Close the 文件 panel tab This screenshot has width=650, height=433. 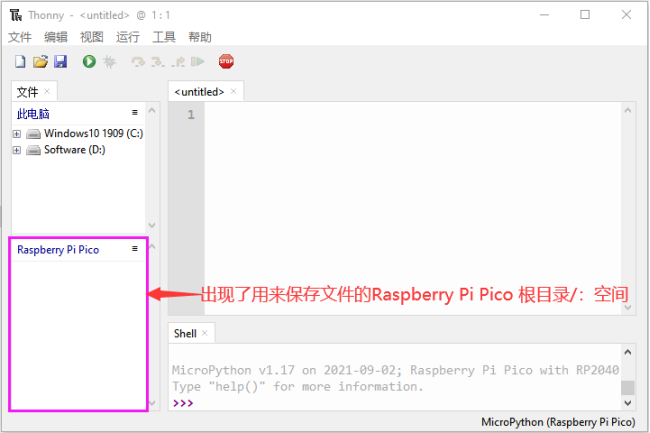coord(47,91)
